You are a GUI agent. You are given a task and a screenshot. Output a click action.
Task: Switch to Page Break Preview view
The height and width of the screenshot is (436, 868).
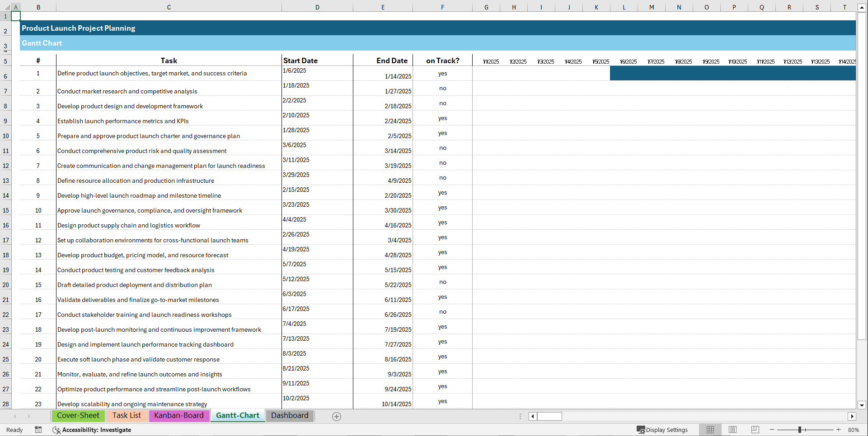[x=755, y=430]
